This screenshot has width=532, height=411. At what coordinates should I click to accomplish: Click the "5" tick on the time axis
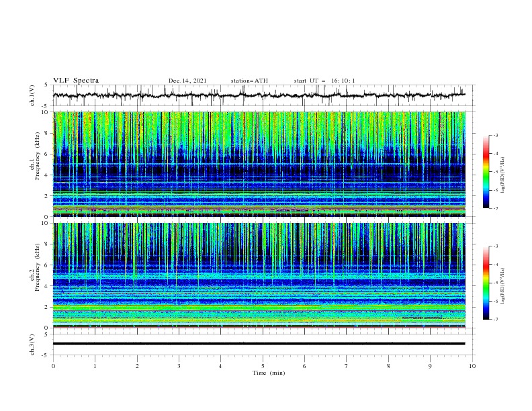[263, 366]
